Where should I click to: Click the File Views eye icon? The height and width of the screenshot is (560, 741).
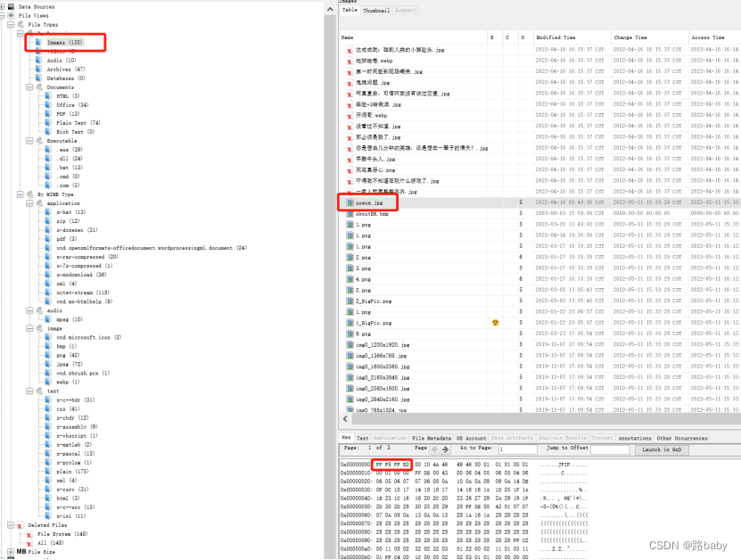tap(11, 15)
